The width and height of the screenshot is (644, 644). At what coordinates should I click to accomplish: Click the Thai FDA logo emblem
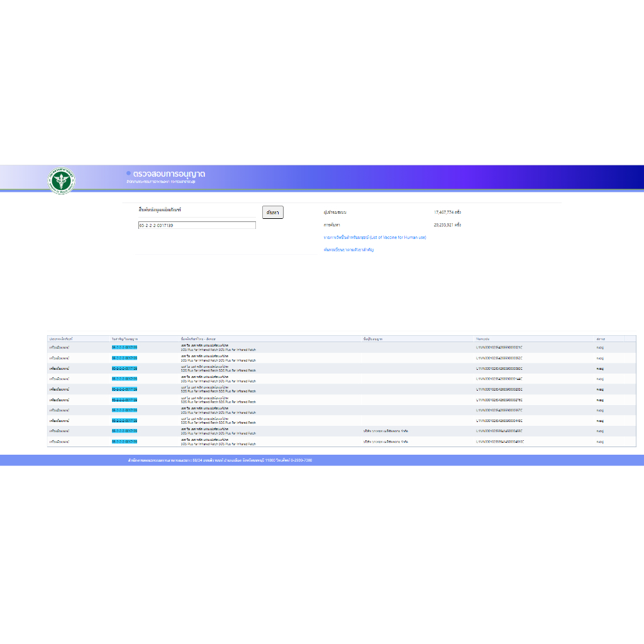(x=61, y=179)
